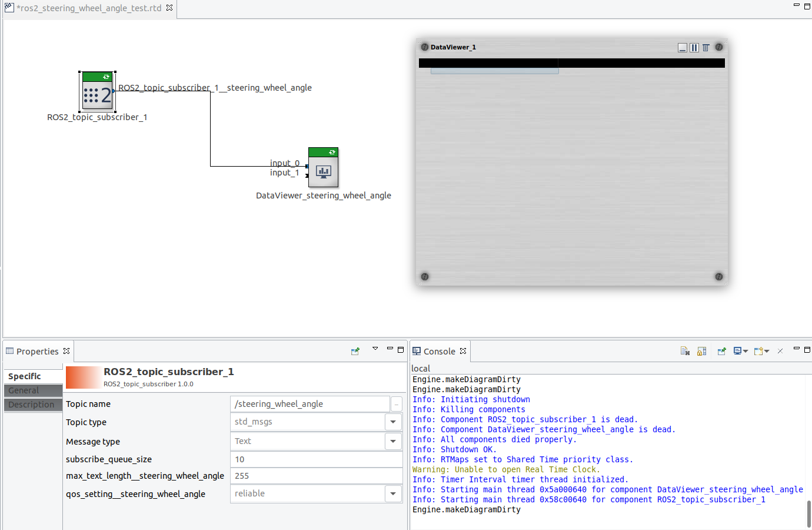Click the DataViewer_1 bottom-left corner screw icon
Image resolution: width=812 pixels, height=530 pixels.
(x=425, y=277)
